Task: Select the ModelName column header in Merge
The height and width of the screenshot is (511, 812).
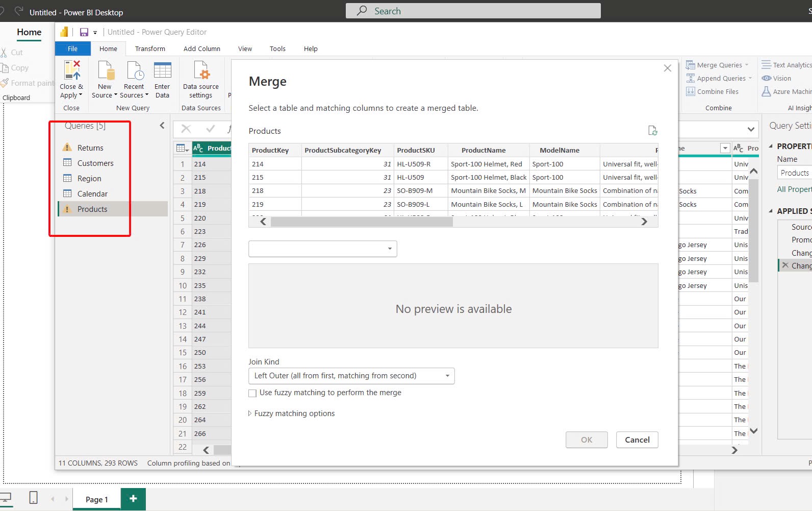Action: [565, 150]
